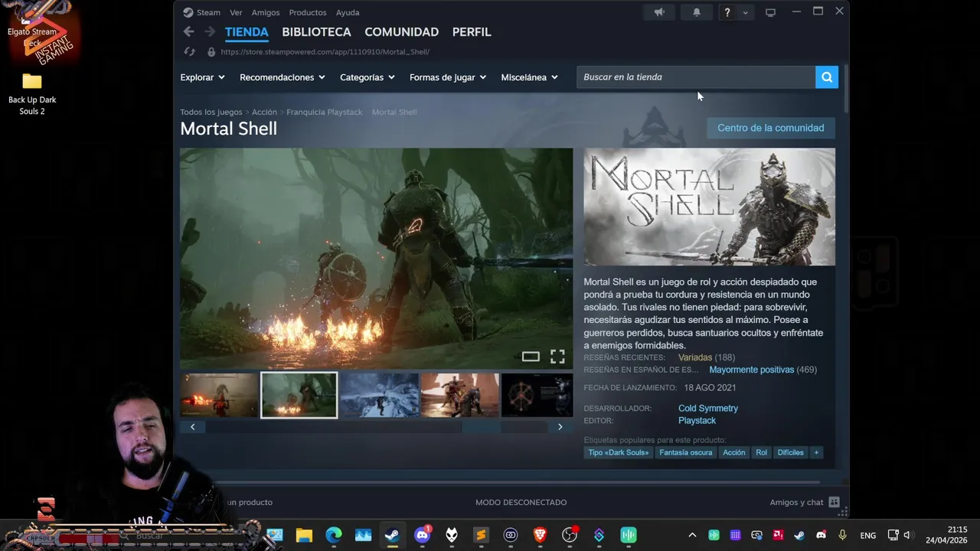Open OBS Studio from taskbar
980x551 pixels.
pos(569,535)
